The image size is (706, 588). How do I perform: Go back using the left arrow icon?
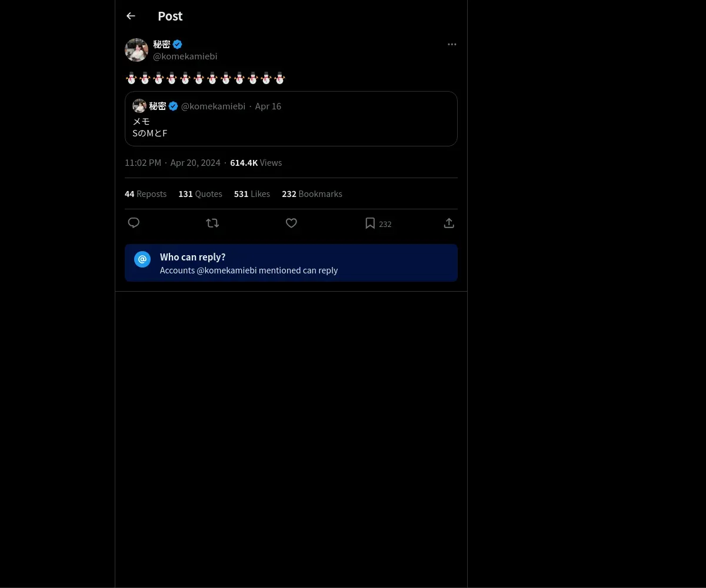131,16
